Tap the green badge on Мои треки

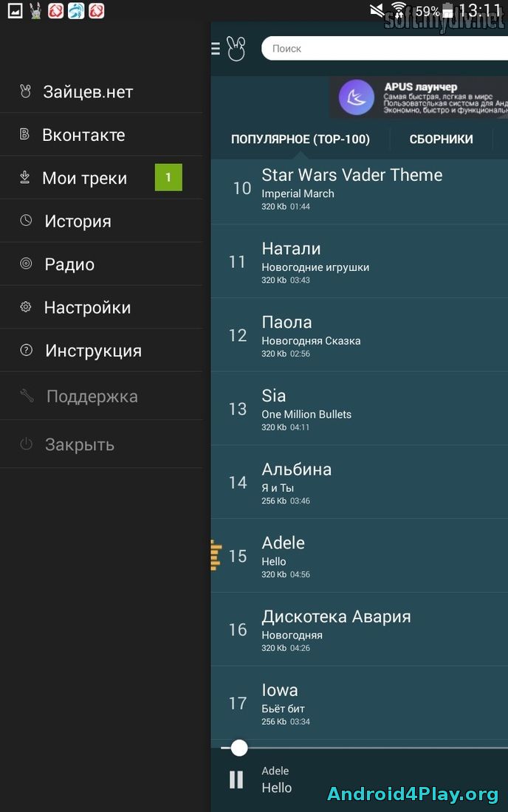coord(168,177)
